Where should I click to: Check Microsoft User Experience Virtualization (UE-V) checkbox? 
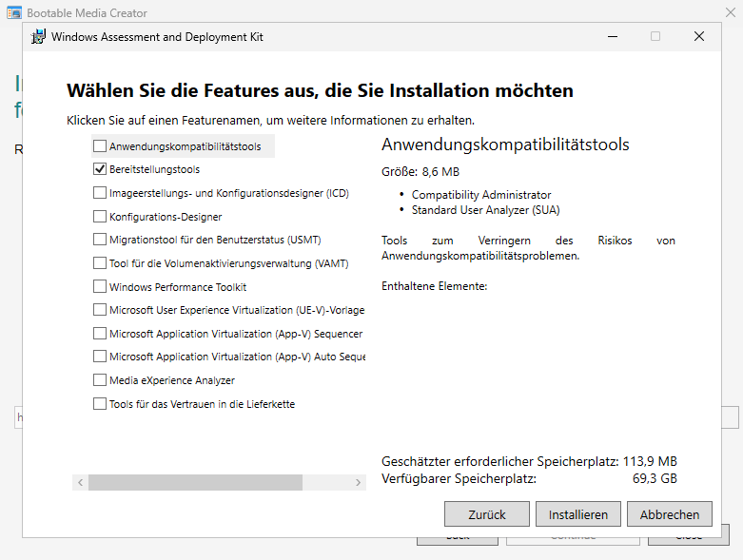point(100,310)
